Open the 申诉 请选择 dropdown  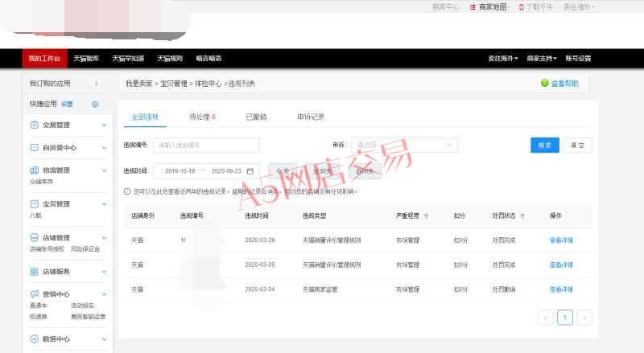pos(404,145)
